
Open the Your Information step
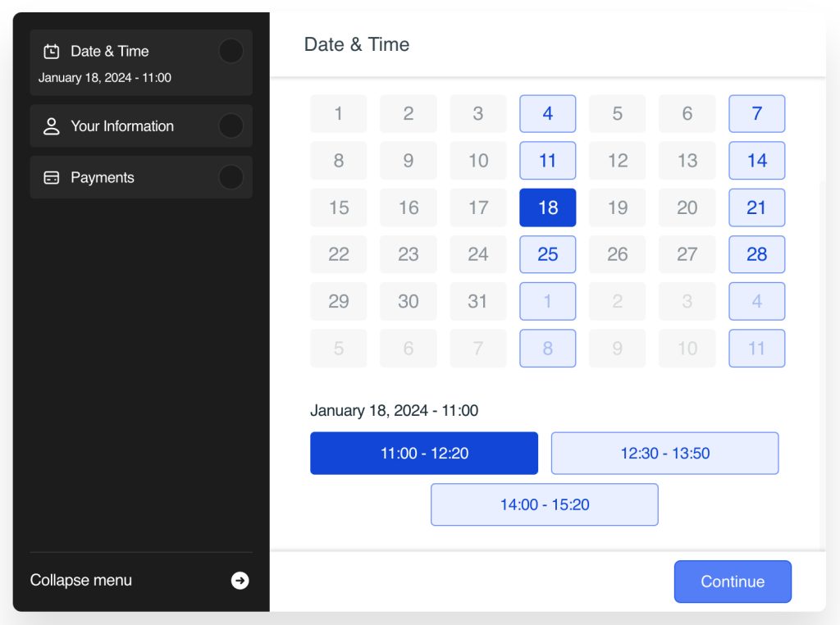(x=123, y=126)
